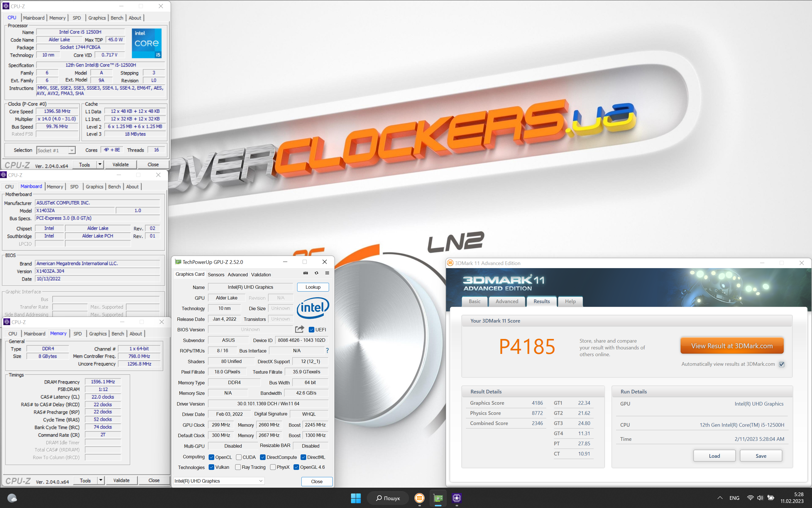Viewport: 812px width, 508px height.
Task: Open About tab in Memory CPU-Z window
Action: (136, 334)
